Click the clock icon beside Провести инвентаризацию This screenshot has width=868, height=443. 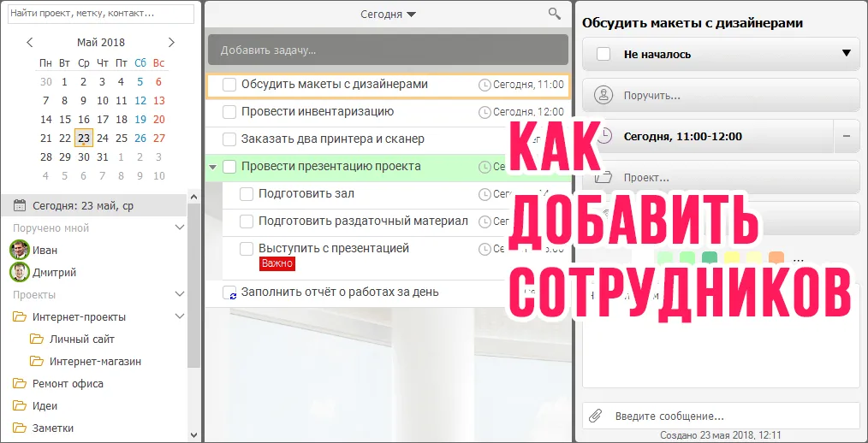point(485,112)
